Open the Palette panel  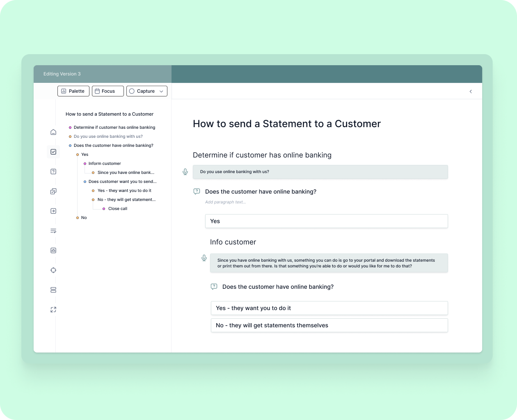coord(73,91)
